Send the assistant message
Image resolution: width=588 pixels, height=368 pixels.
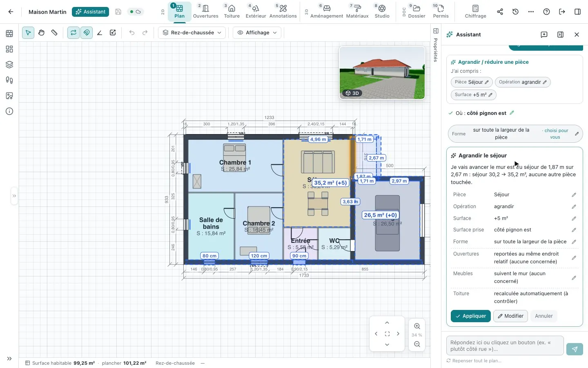coord(575,349)
